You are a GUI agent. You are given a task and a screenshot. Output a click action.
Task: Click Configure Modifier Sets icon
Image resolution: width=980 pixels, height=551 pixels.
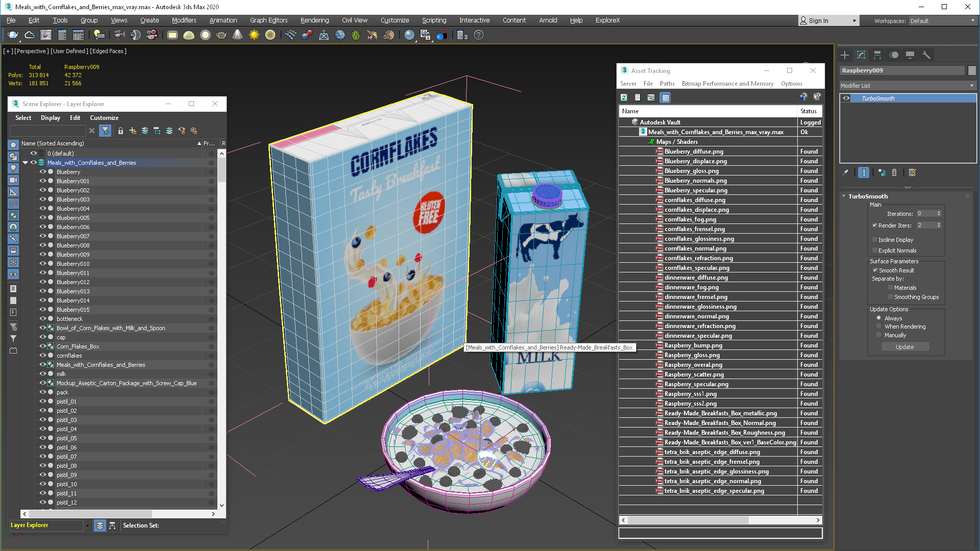point(913,172)
